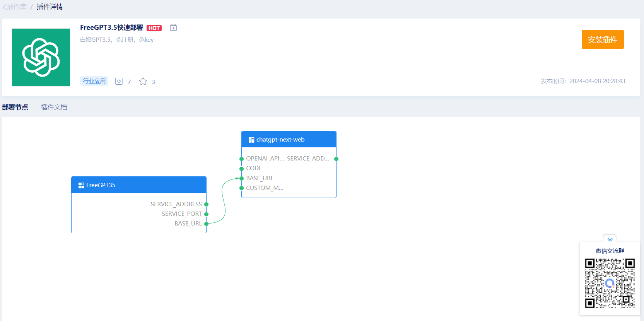Click the favorites count 3

153,82
